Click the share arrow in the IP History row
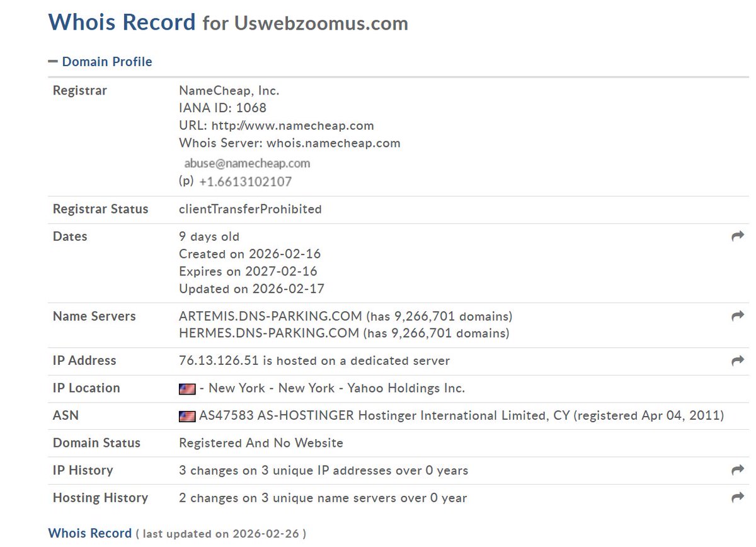This screenshot has height=547, width=756. point(738,470)
